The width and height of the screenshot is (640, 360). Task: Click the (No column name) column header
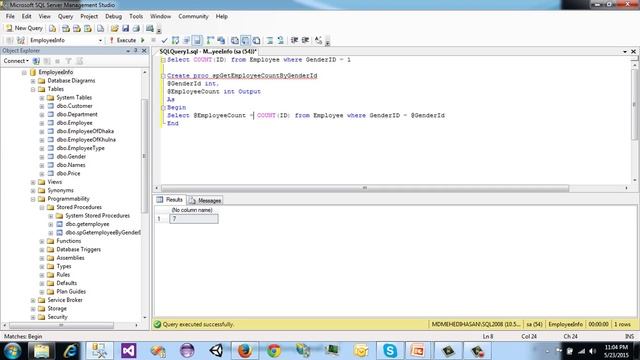click(x=192, y=210)
